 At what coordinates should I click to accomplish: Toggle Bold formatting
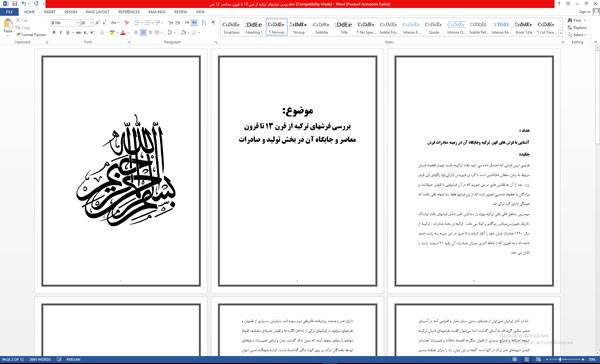[x=54, y=33]
